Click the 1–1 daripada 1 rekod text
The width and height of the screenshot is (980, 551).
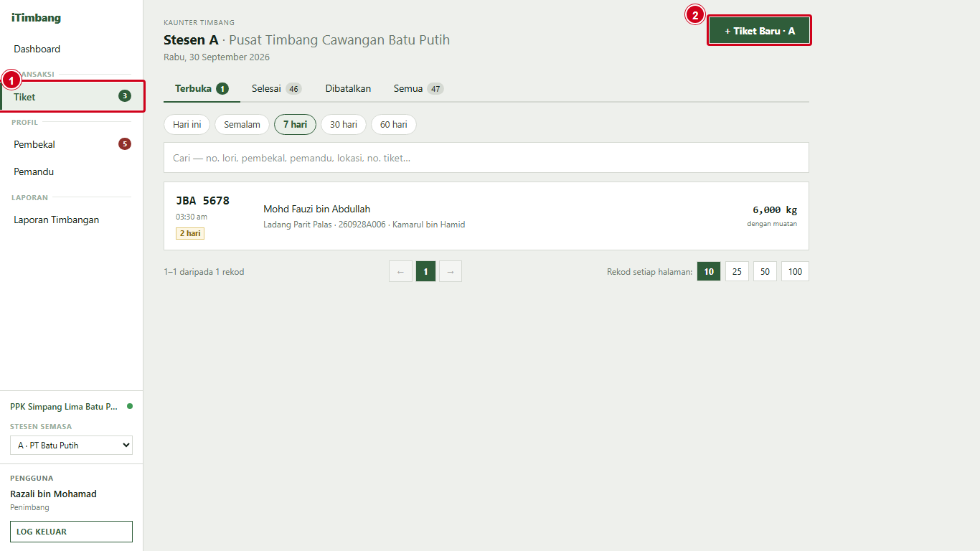click(x=204, y=272)
